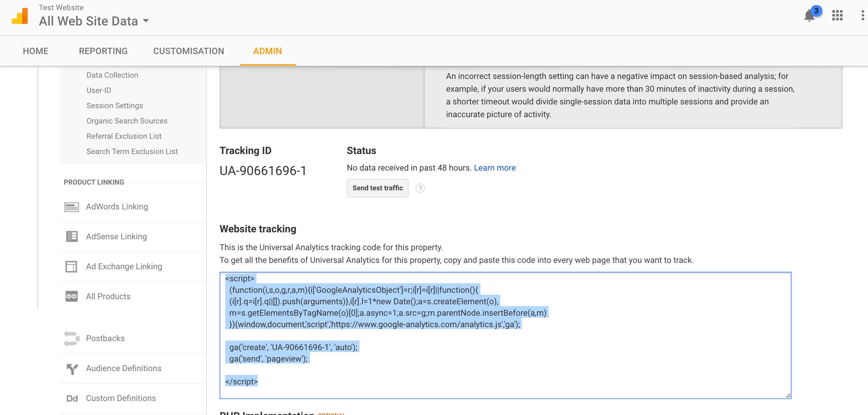Open Organic Search Sources

click(x=127, y=121)
